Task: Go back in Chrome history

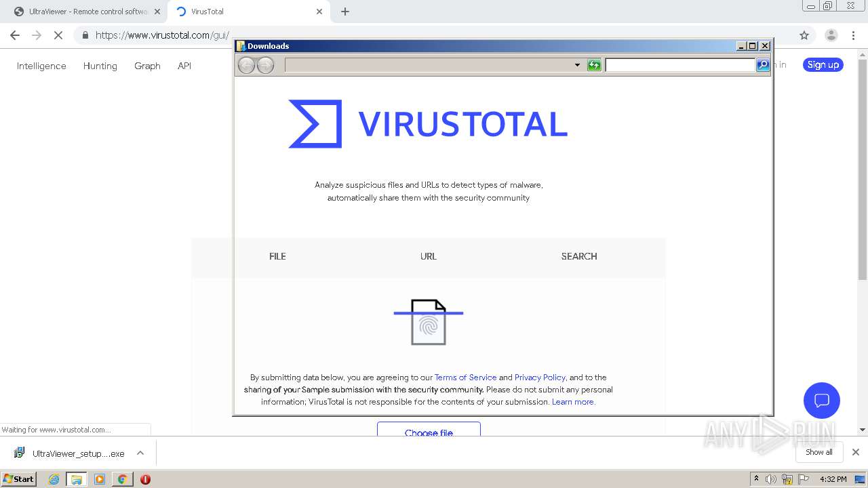Action: point(15,35)
